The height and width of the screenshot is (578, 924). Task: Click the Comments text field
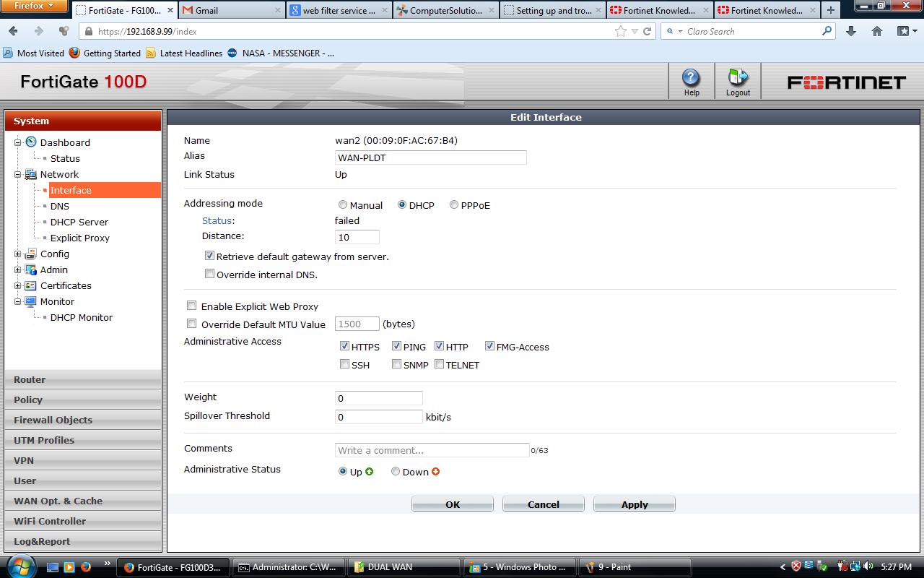click(432, 450)
